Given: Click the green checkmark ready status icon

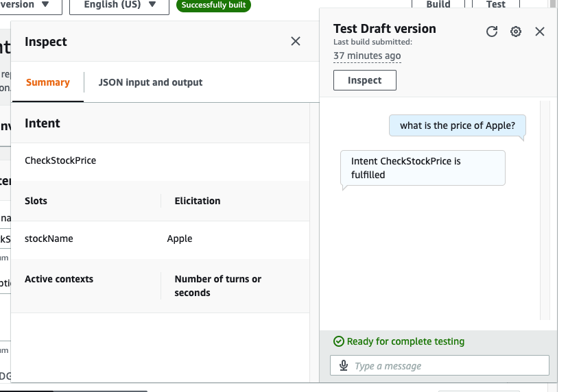Looking at the screenshot, I should tap(339, 341).
